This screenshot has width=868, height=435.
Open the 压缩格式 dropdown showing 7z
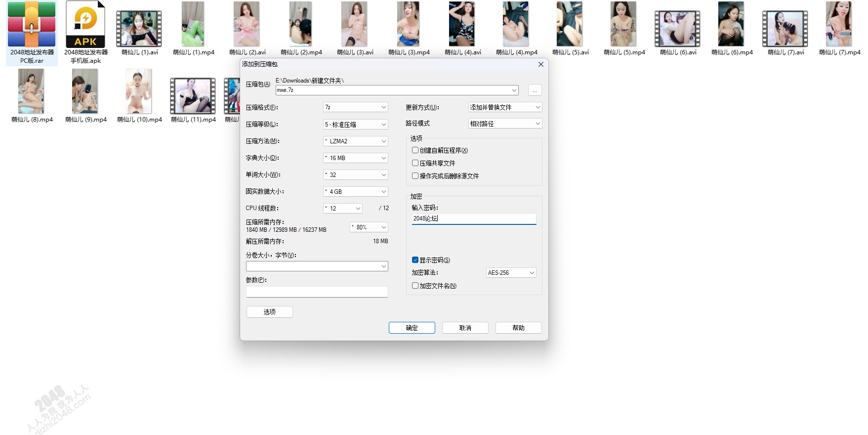point(355,107)
